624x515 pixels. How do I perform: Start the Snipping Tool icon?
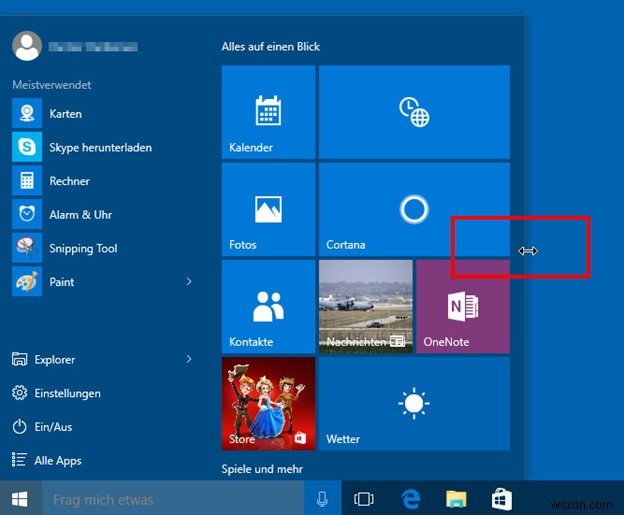pos(27,248)
